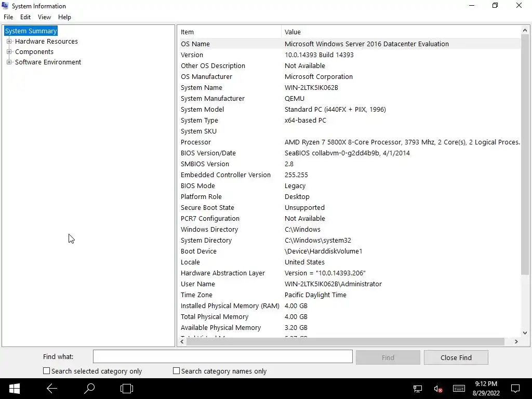Click the Close Find button

[456, 357]
